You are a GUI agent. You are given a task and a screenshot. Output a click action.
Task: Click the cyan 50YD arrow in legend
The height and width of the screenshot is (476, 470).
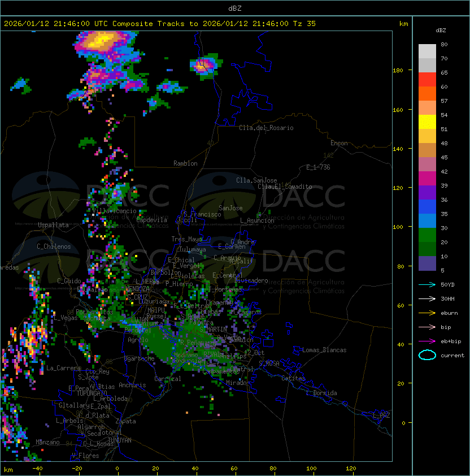pos(427,285)
